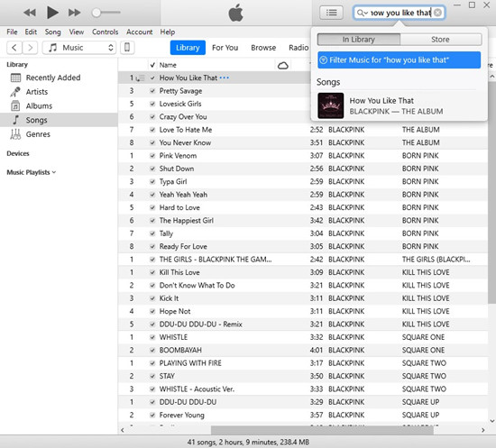
Task: Open the Edit menu
Action: tap(31, 32)
